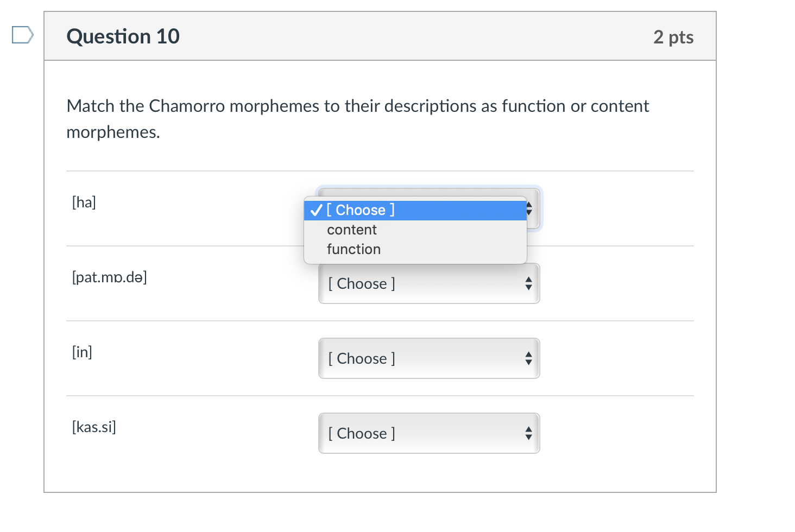Click the [ha] morpheme label
This screenshot has height=532, width=795.
pos(84,202)
